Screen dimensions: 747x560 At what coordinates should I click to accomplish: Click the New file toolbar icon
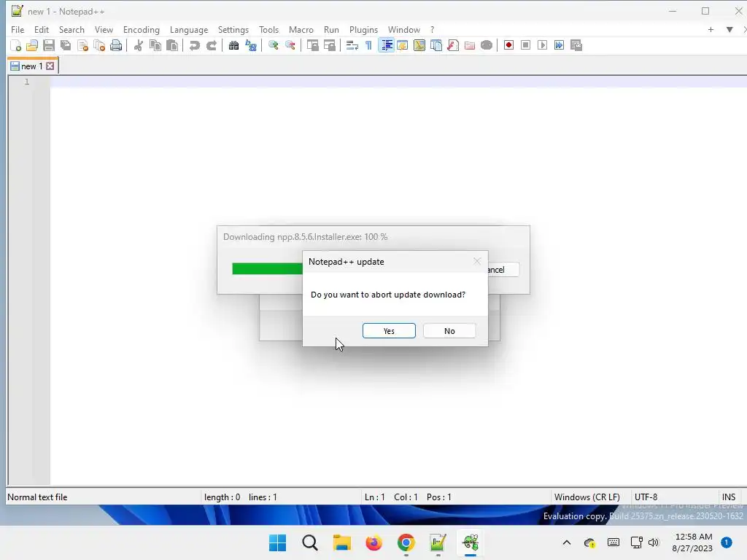15,45
